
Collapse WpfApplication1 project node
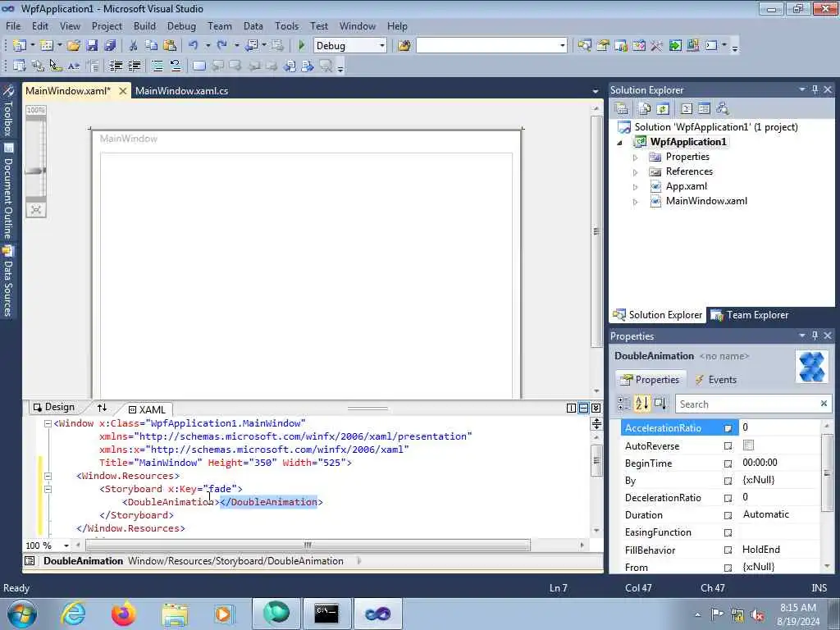(620, 143)
